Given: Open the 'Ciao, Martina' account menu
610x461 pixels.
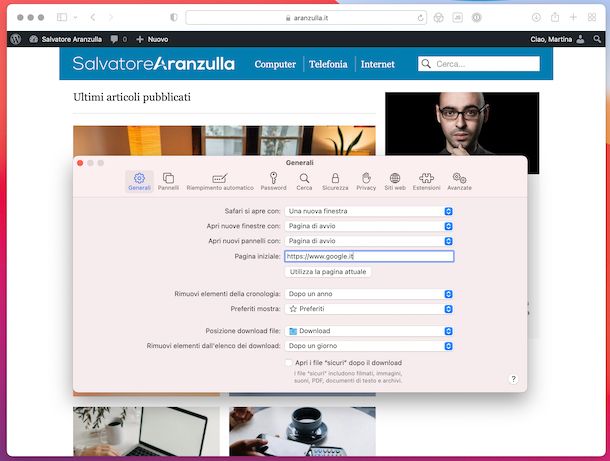Looking at the screenshot, I should coord(557,39).
